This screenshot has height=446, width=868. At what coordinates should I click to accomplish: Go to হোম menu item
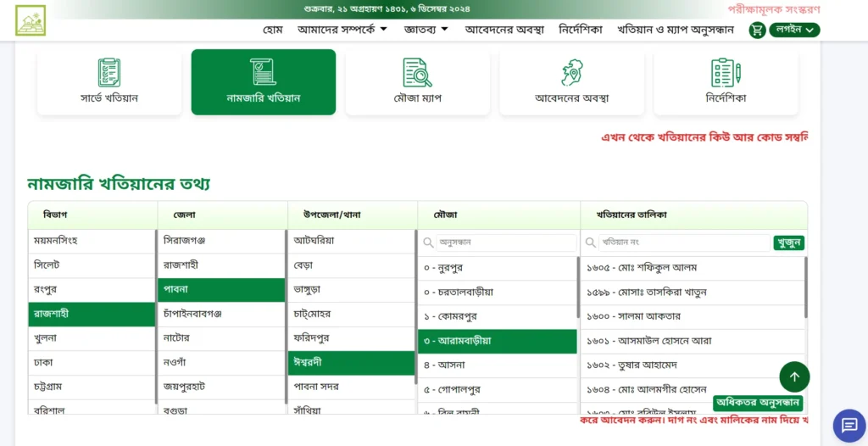(x=272, y=30)
